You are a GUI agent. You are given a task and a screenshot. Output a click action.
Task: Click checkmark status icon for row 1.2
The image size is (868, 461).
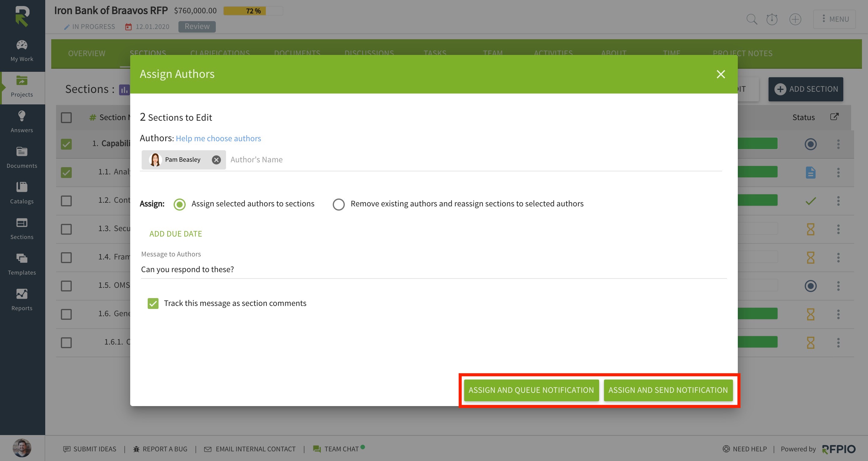[810, 201]
